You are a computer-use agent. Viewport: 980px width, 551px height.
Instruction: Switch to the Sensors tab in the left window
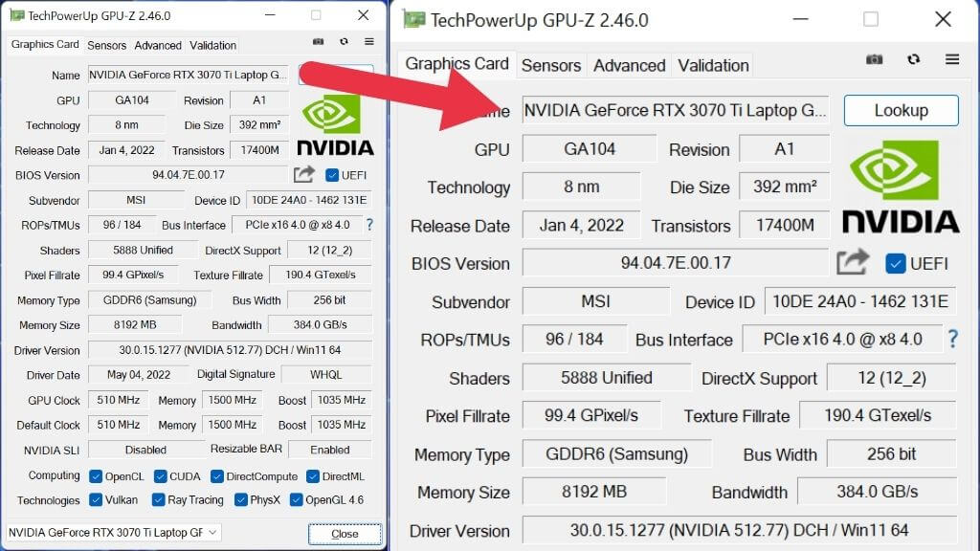coord(107,45)
